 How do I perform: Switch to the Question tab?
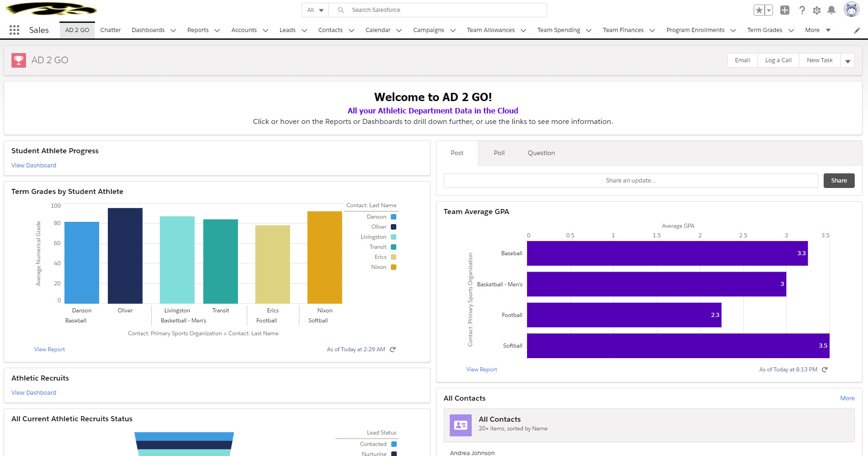[x=541, y=153]
